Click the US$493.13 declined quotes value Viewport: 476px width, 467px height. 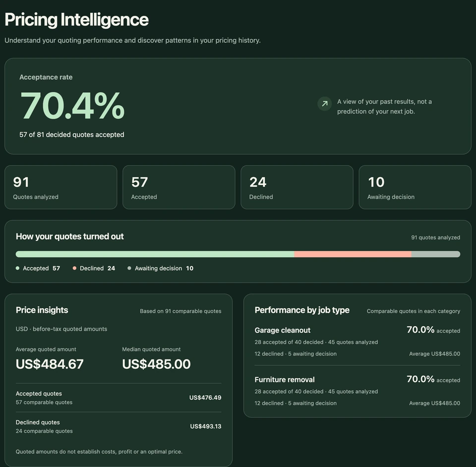(205, 426)
